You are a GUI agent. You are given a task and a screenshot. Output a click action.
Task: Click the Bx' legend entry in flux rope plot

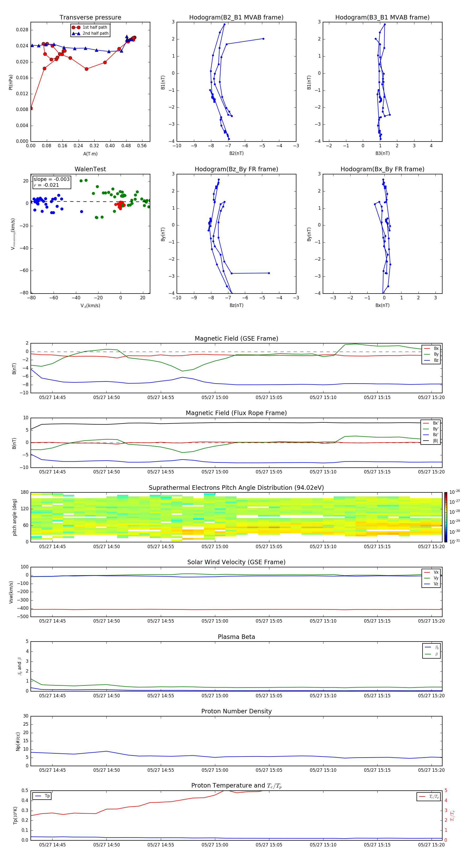[x=431, y=423]
